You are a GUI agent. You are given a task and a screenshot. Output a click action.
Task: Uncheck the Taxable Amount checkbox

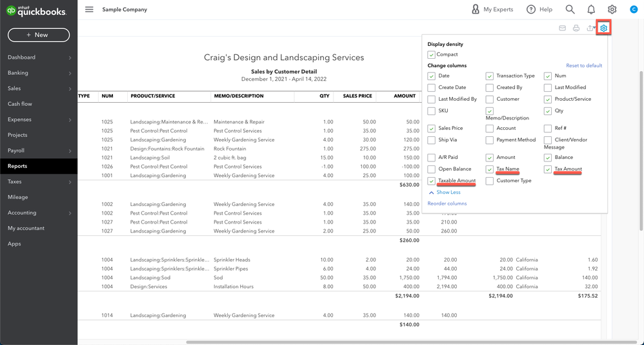point(431,180)
